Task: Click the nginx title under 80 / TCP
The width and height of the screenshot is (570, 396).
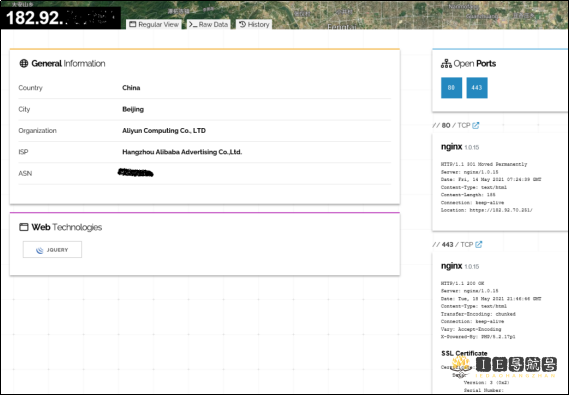Action: click(451, 147)
